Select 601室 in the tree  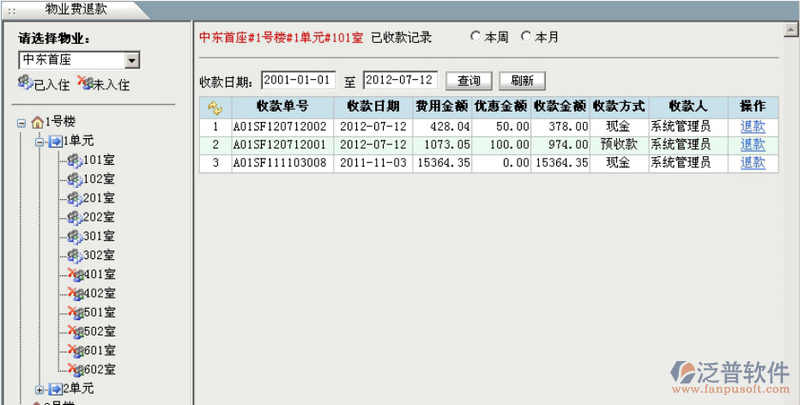point(100,351)
